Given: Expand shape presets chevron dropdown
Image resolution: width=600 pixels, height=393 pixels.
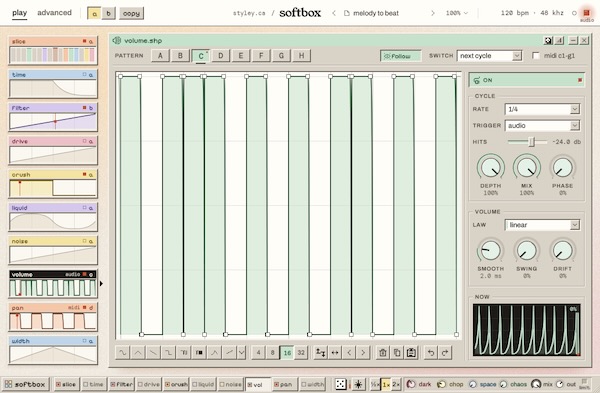Looking at the screenshot, I should click(x=241, y=352).
